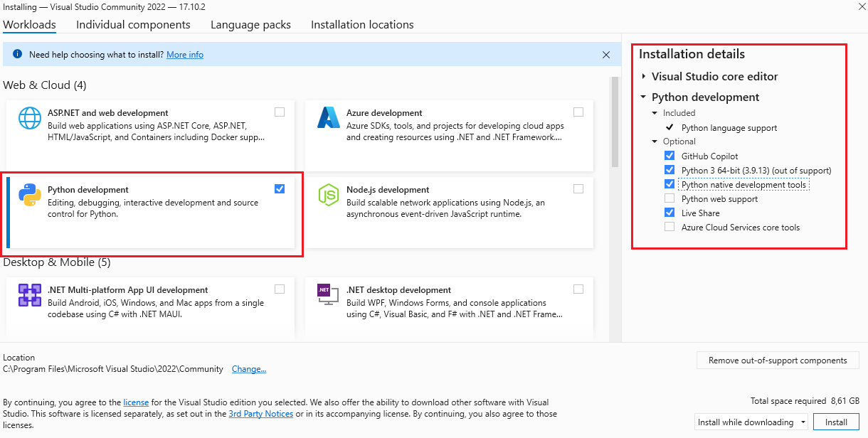Click the .NET MAUI workload icon
Viewport: 868px width, 438px height.
30,295
